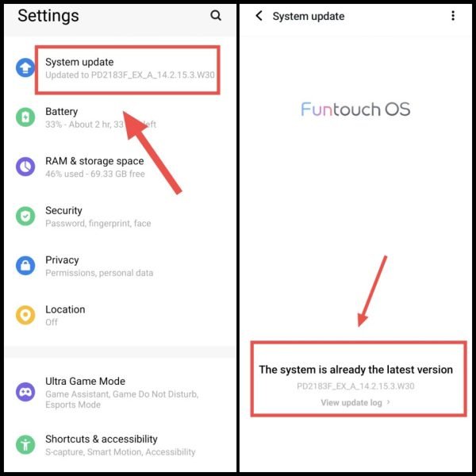The width and height of the screenshot is (476, 476).
Task: Select the purple RAM & storage pie icon
Action: pyautogui.click(x=25, y=167)
